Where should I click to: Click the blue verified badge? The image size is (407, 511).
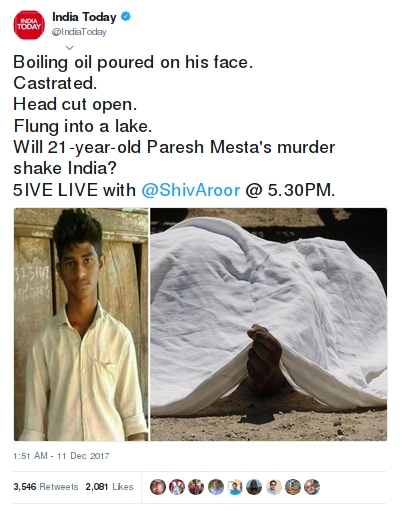(125, 16)
